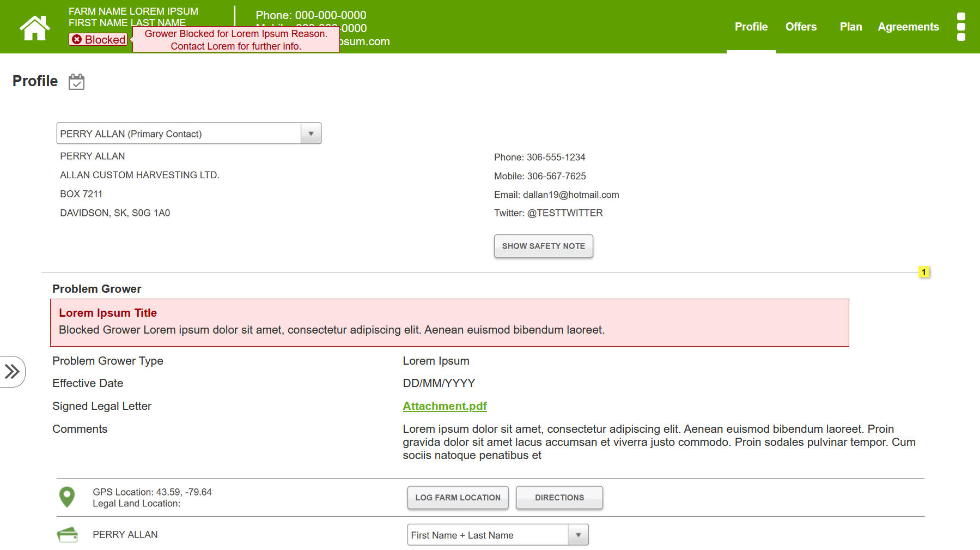The height and width of the screenshot is (550, 980).
Task: Open the calendar icon beside Profile heading
Action: (76, 82)
